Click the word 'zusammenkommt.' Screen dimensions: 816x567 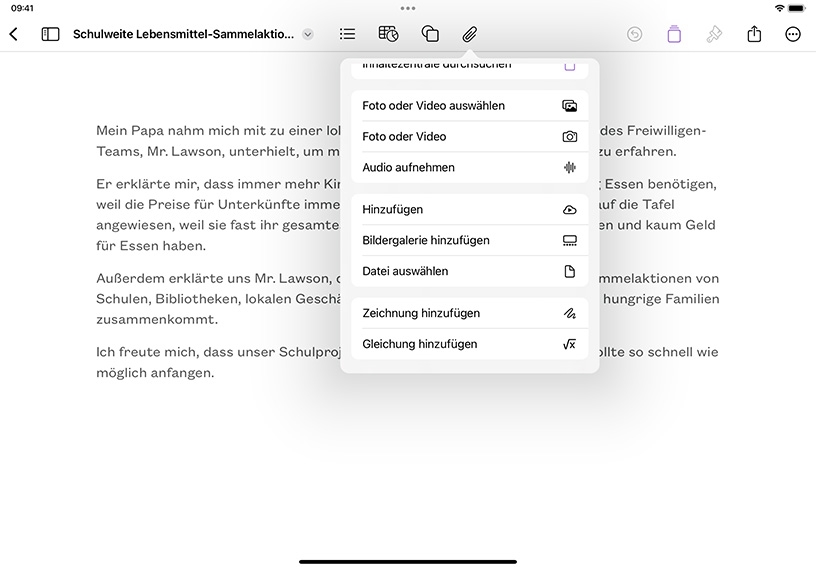[157, 319]
